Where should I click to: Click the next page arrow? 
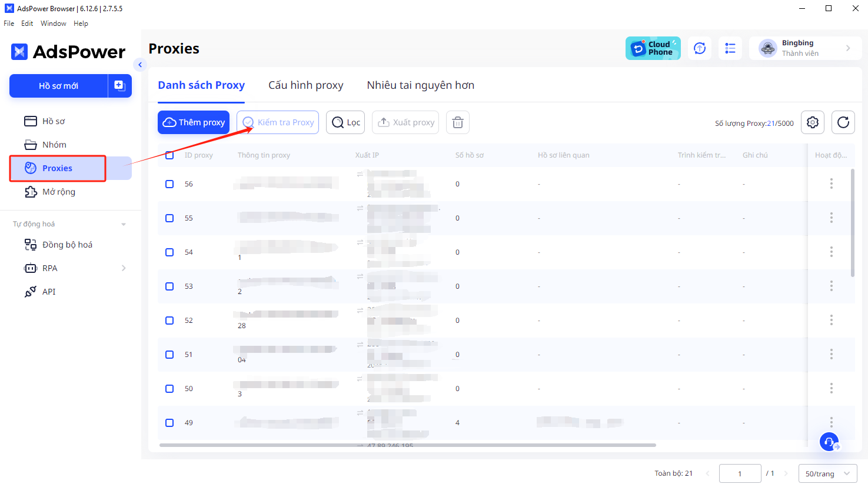point(786,473)
